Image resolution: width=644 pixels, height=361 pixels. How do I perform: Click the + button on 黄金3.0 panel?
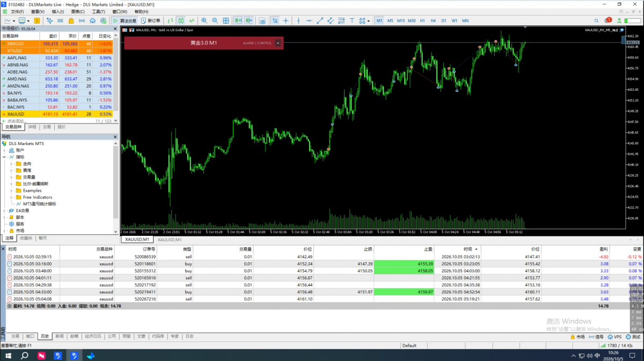277,43
